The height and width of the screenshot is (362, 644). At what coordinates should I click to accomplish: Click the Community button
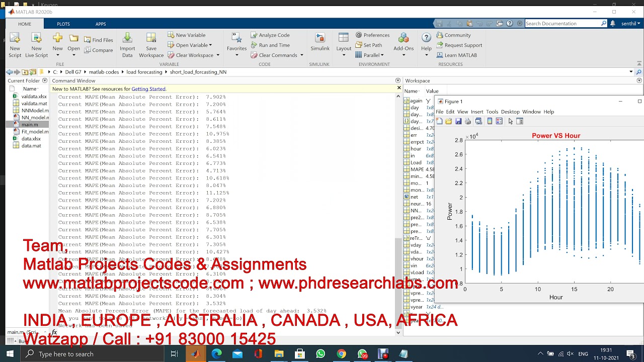453,35
